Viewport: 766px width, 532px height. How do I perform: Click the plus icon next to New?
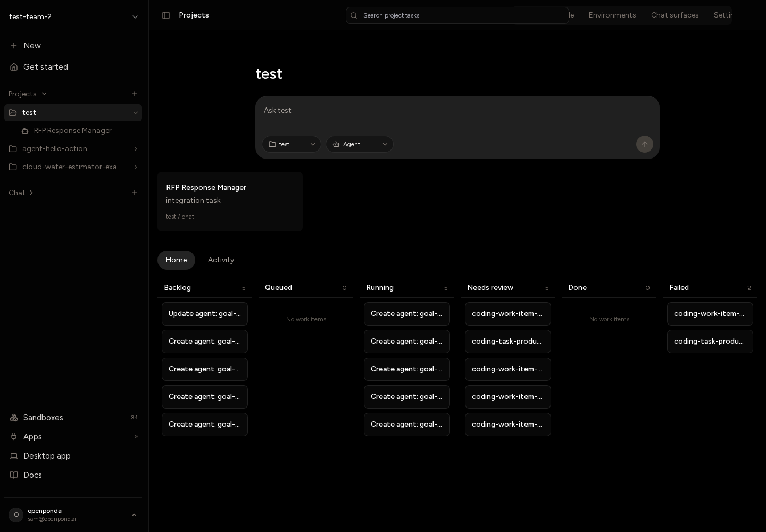pyautogui.click(x=14, y=46)
